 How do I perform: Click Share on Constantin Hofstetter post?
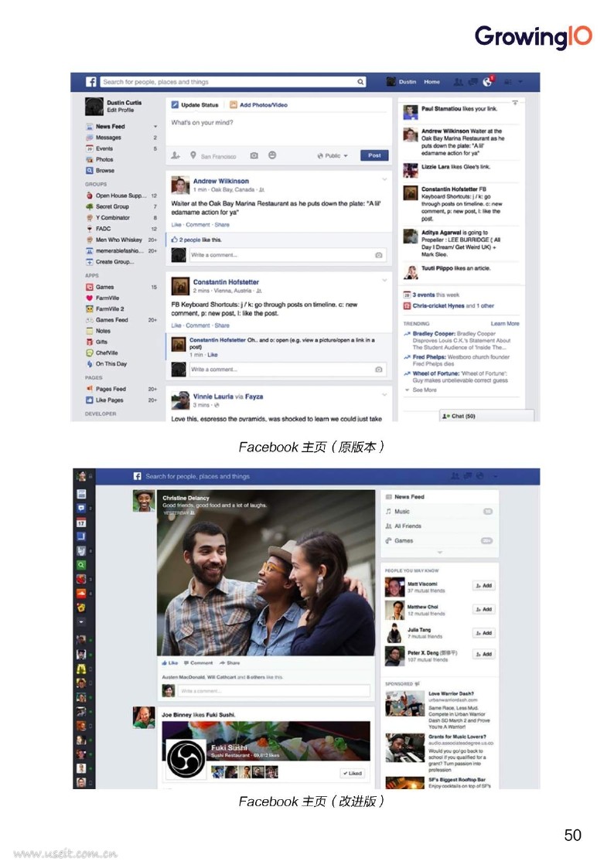[222, 325]
